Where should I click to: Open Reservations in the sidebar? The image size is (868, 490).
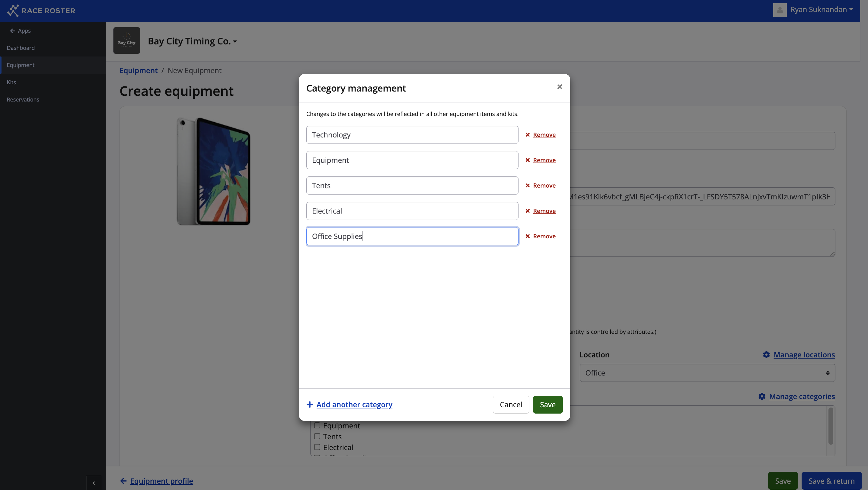tap(23, 99)
